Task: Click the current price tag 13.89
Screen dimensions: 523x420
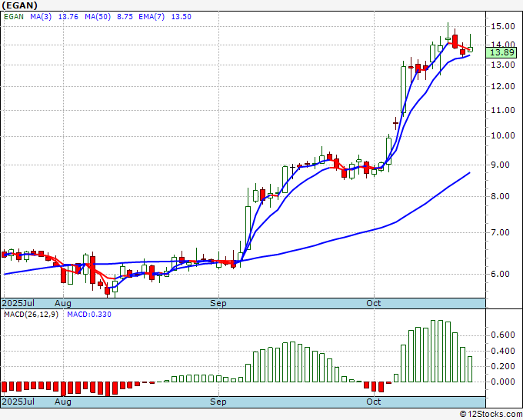Action: click(501, 52)
